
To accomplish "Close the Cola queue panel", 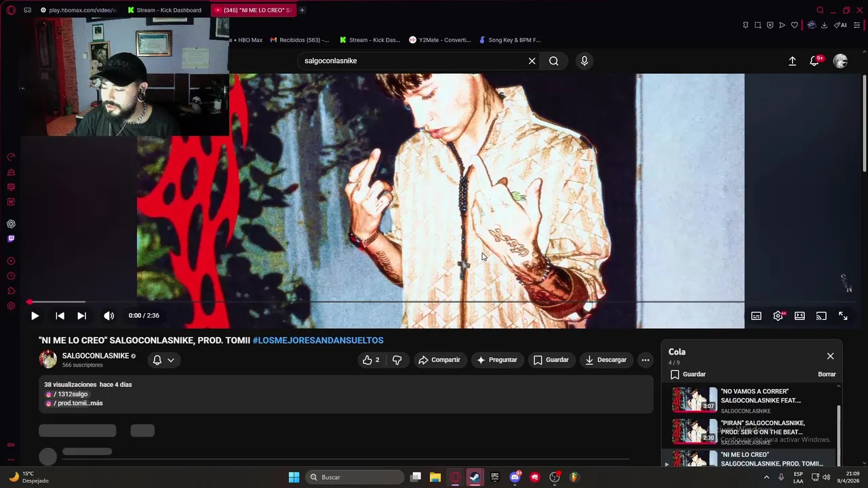I will (x=830, y=356).
